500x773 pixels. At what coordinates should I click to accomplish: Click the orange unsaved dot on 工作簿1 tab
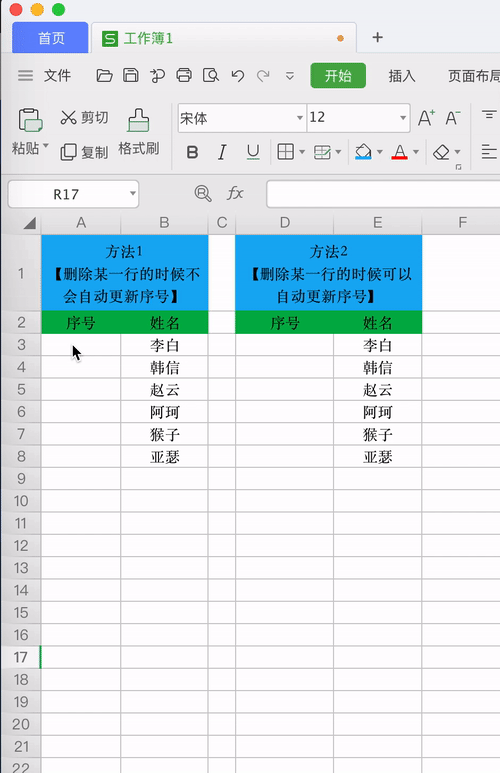(340, 38)
